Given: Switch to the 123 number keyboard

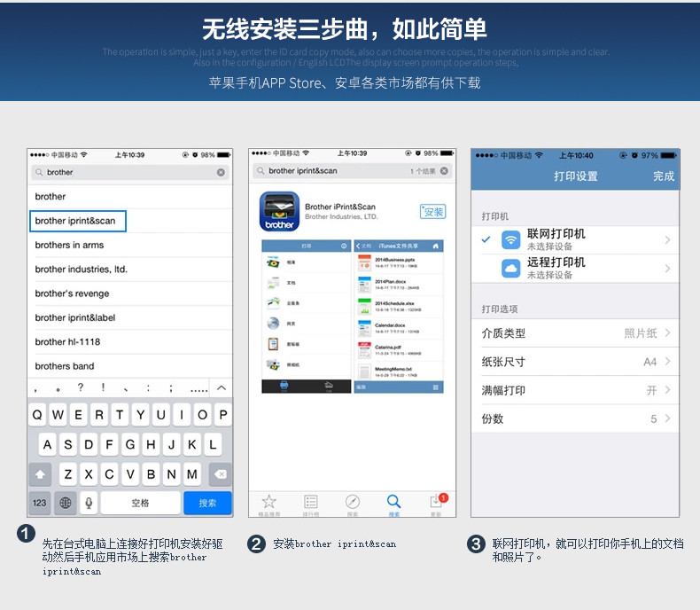Looking at the screenshot, I should (x=39, y=504).
